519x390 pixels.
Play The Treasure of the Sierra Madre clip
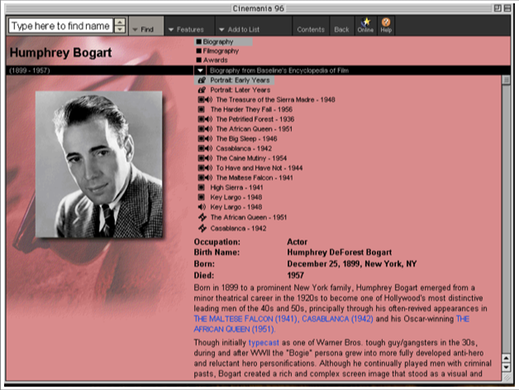(x=205, y=100)
